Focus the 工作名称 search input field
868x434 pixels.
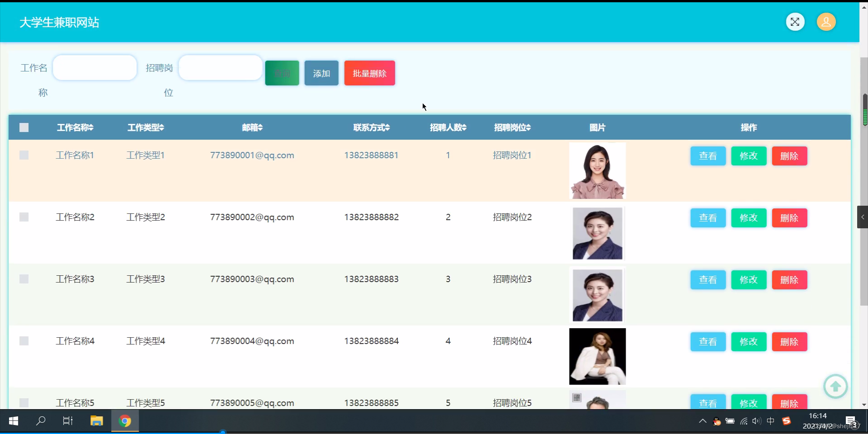tap(95, 68)
